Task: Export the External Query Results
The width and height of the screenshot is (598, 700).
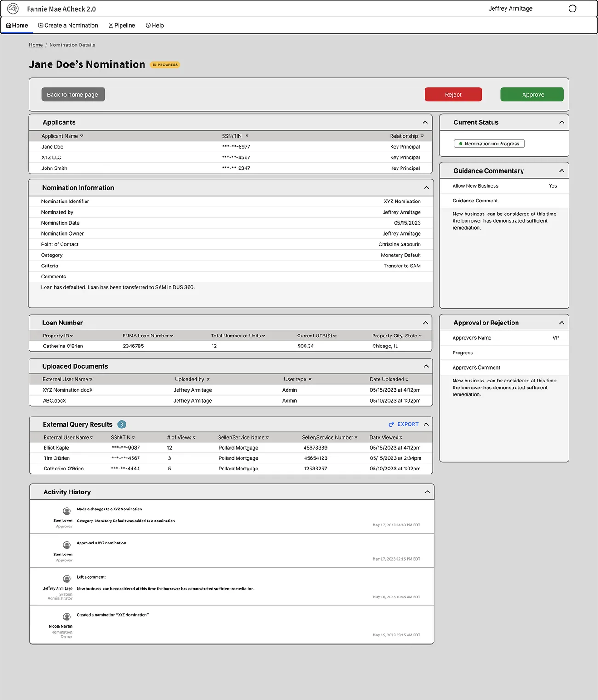Action: tap(403, 424)
